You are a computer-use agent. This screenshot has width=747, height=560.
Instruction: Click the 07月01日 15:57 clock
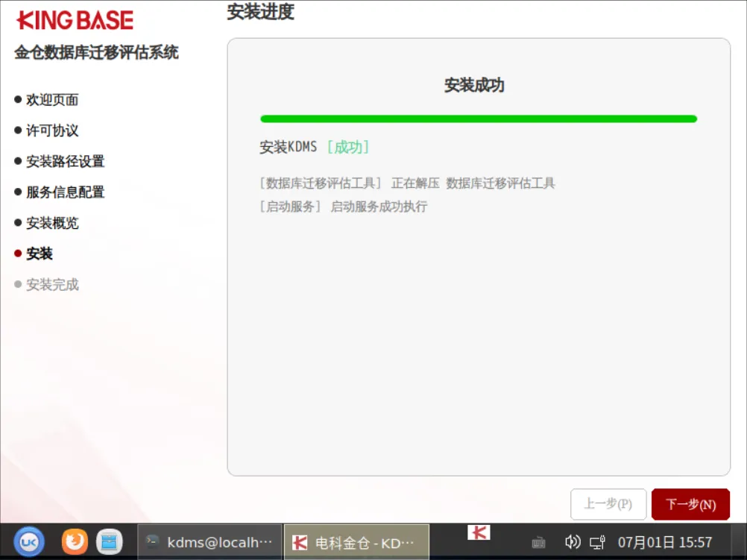(664, 542)
